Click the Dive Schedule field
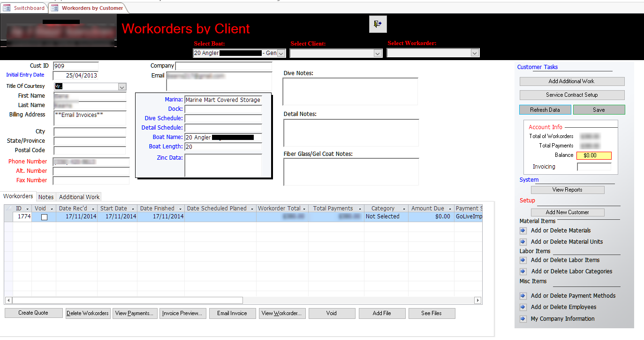644x340 pixels. (x=223, y=118)
